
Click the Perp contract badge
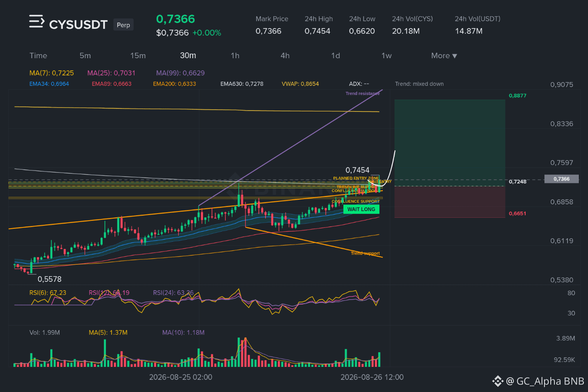[123, 25]
